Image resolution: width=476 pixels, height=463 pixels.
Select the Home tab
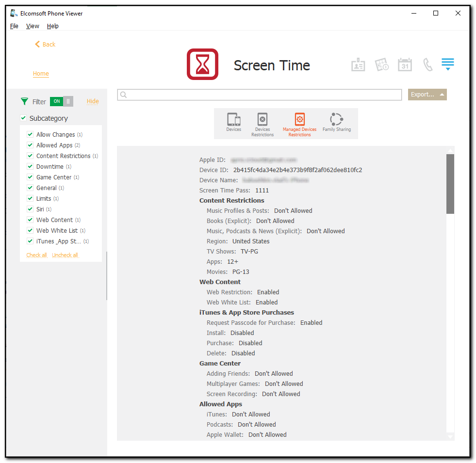pyautogui.click(x=41, y=74)
